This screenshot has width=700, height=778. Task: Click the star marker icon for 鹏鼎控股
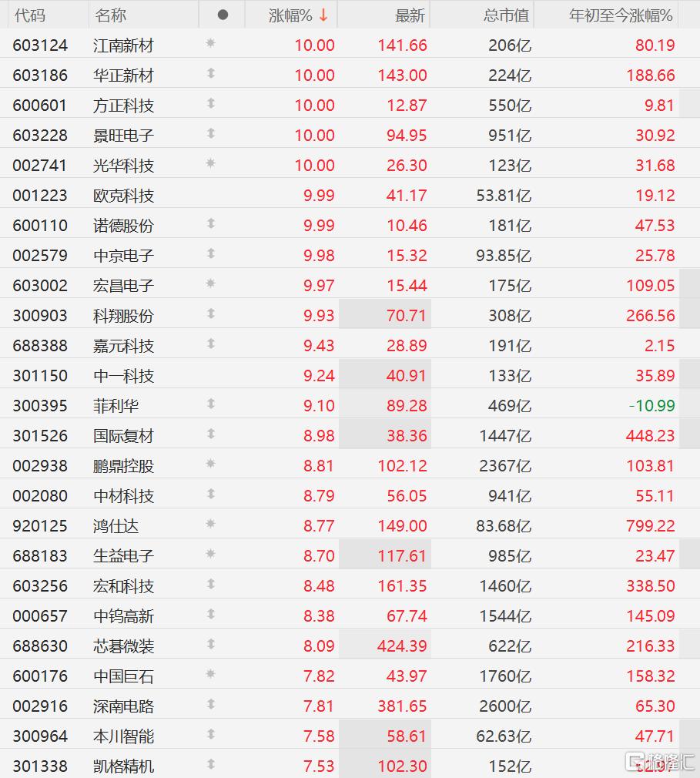click(x=210, y=464)
